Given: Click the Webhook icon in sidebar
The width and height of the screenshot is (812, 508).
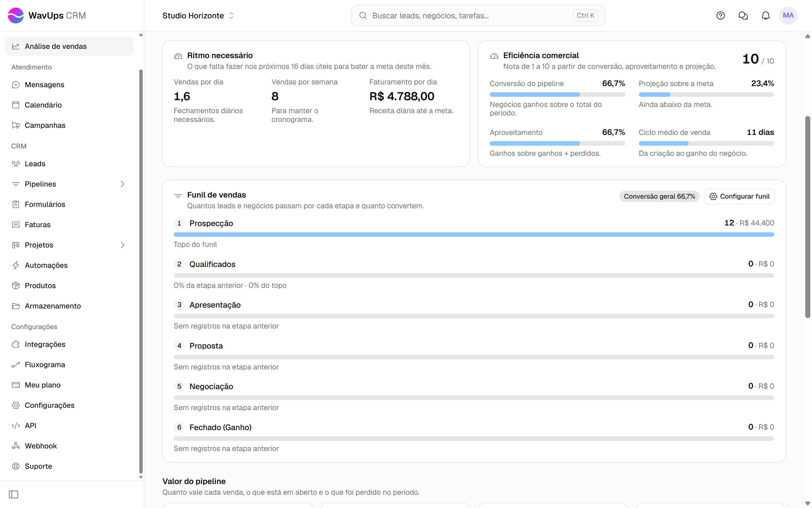Looking at the screenshot, I should click(x=16, y=446).
